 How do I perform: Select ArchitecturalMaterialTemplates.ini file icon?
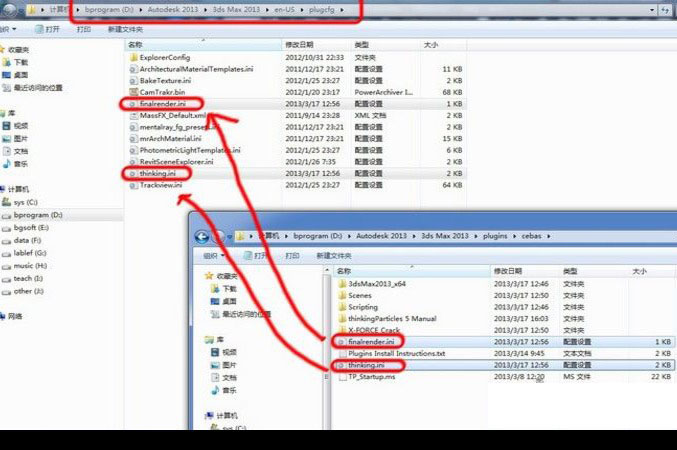133,69
